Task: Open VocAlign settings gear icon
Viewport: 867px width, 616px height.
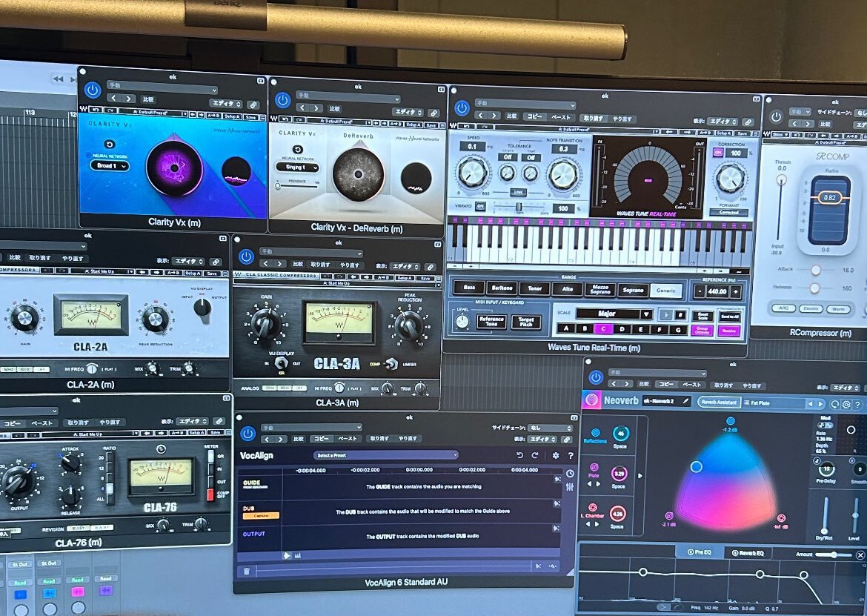Action: pos(556,455)
